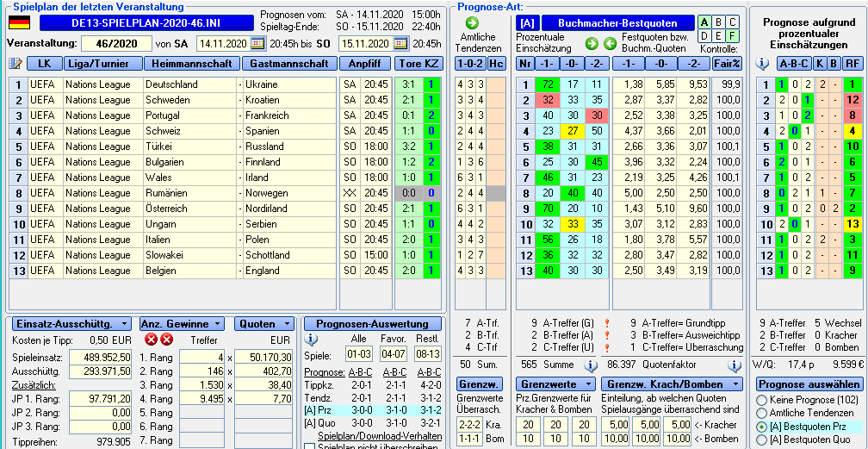Click the [A] button beside Buchmacher-Bestquoten

[x=528, y=23]
